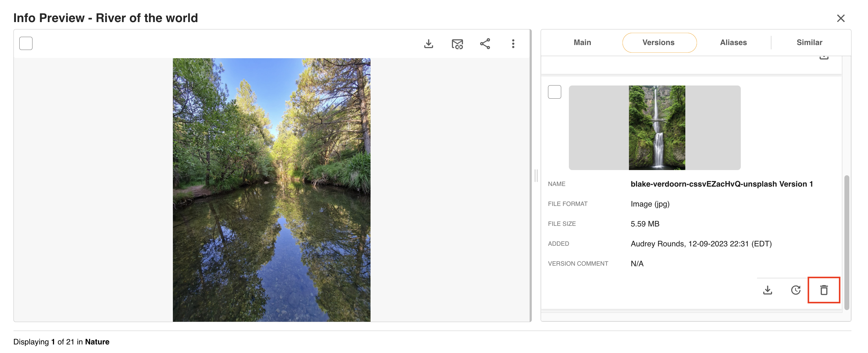Select the Versions tab
868x353 pixels.
coord(659,43)
